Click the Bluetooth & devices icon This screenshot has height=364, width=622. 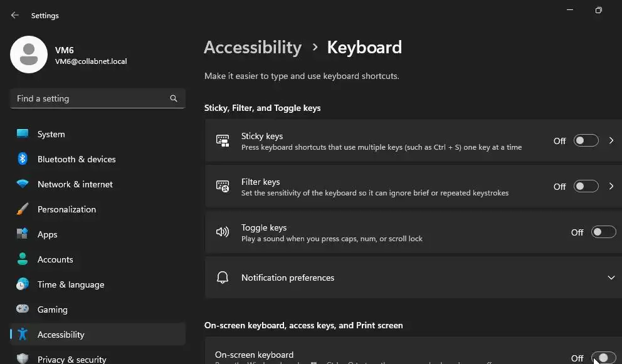click(23, 159)
